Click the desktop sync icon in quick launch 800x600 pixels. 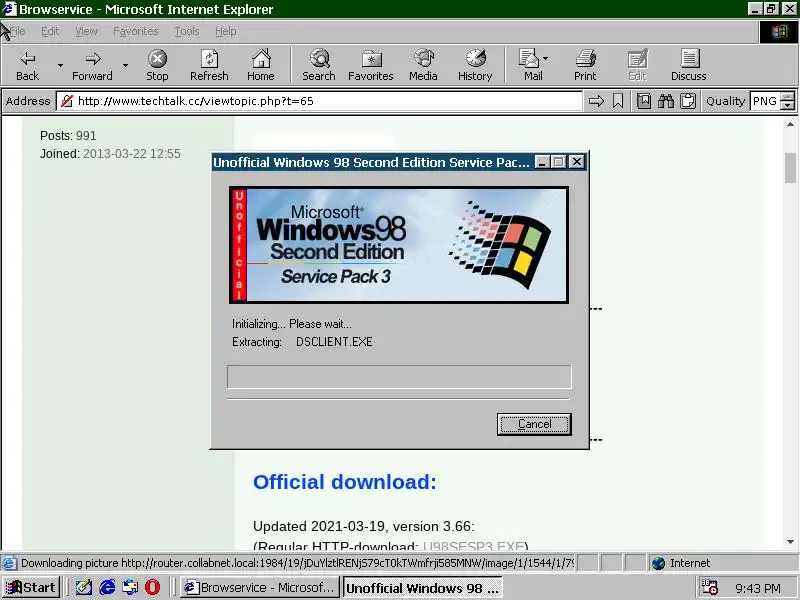(x=130, y=587)
